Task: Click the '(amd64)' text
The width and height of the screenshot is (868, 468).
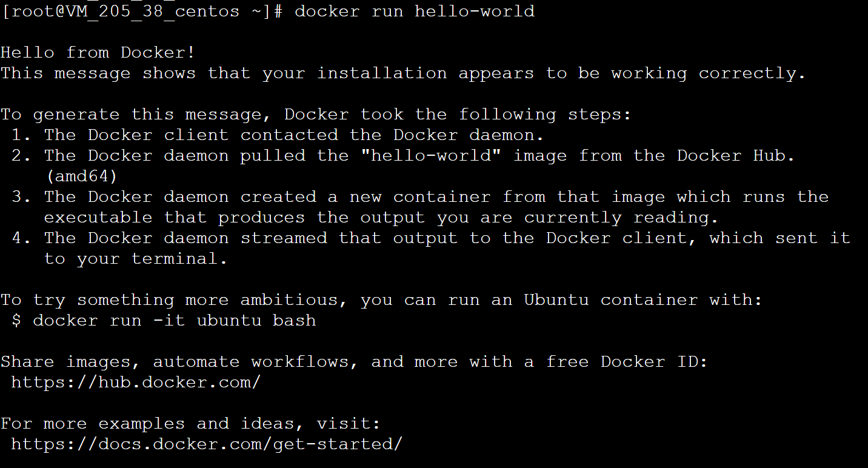Action: point(81,176)
